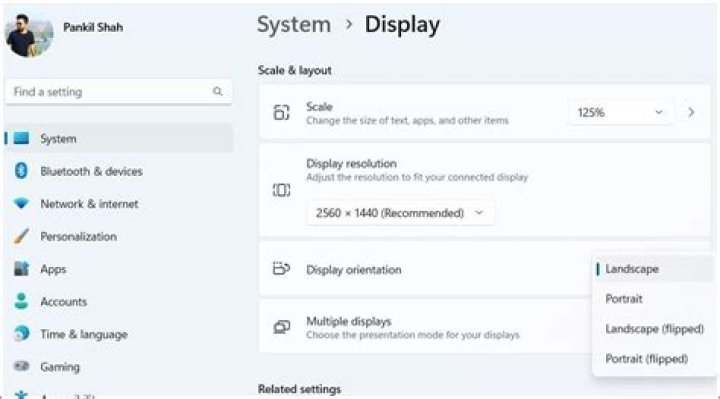
Task: Click the Accessibility icon at sidebar bottom
Action: (x=21, y=395)
